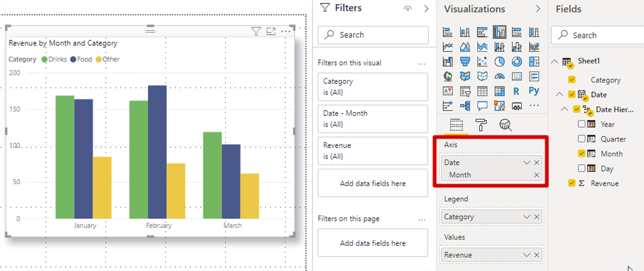Collapse the Sheet1 table in Fields
This screenshot has width=644, height=271.
pos(555,62)
